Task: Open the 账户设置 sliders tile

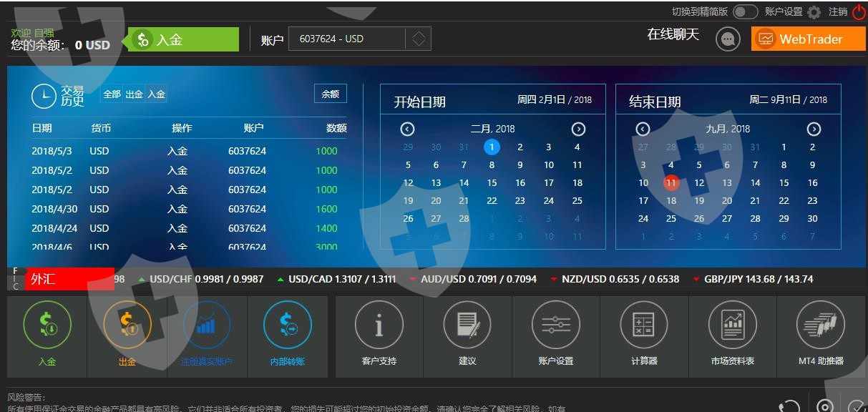Action: pyautogui.click(x=556, y=336)
